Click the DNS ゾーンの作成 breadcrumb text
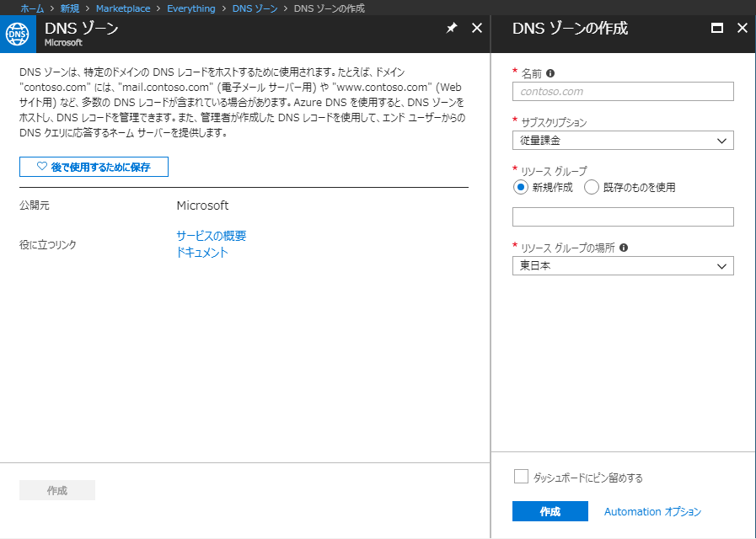The image size is (756, 539). (330, 8)
